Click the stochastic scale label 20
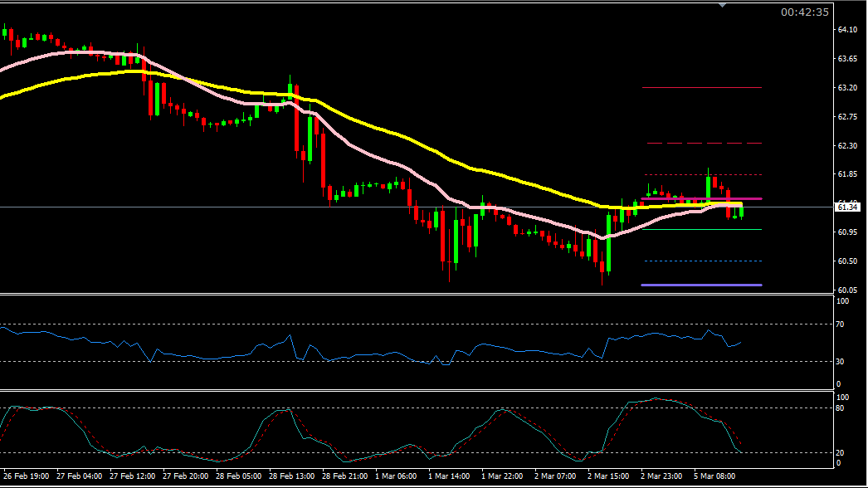The height and width of the screenshot is (488, 868). click(x=841, y=453)
